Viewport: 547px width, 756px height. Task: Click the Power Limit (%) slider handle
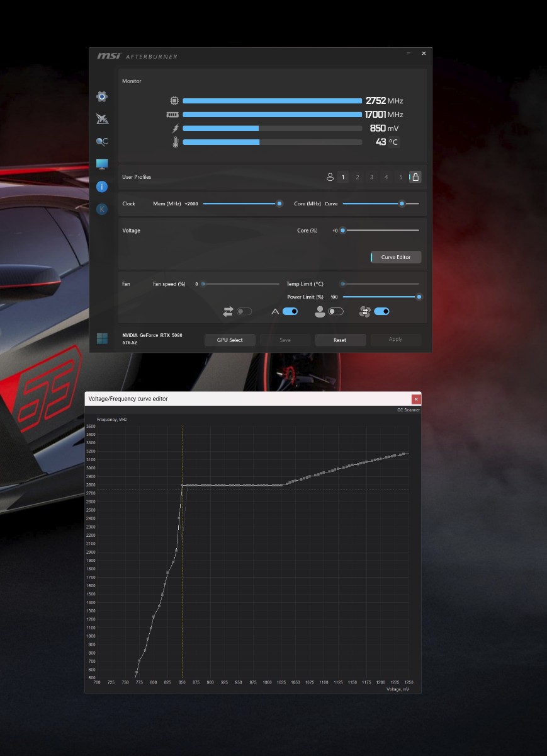419,297
